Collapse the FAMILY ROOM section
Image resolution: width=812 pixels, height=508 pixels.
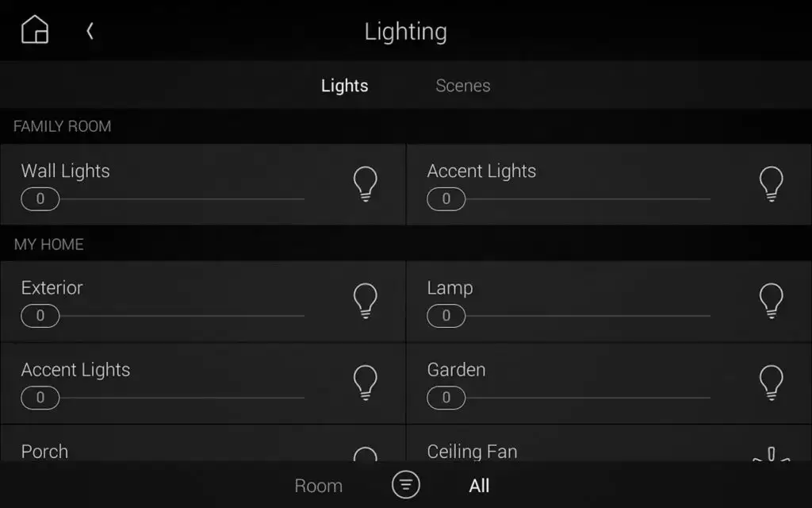pos(62,126)
